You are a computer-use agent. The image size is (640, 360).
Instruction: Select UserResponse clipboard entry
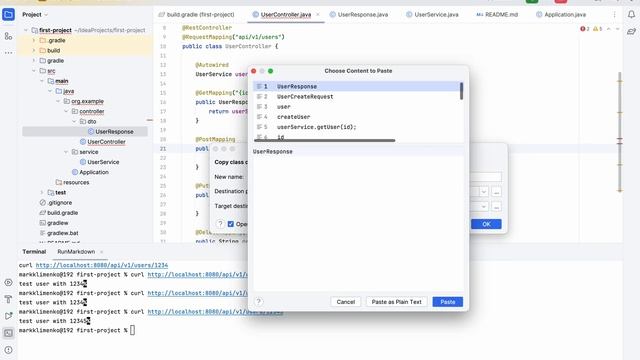tap(357, 87)
